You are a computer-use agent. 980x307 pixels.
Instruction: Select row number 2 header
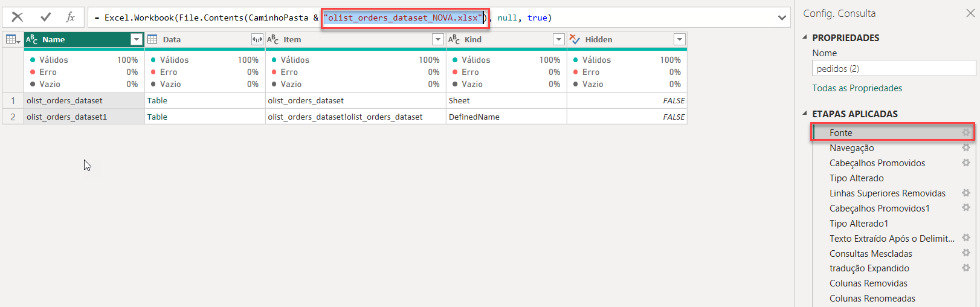[x=13, y=117]
